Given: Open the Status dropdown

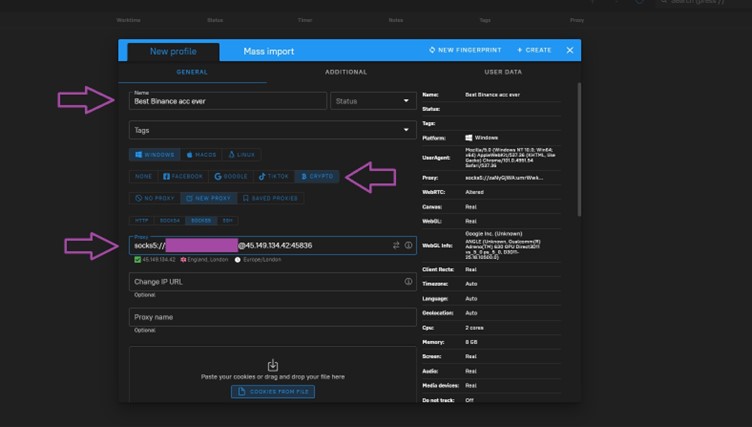Looking at the screenshot, I should click(373, 101).
